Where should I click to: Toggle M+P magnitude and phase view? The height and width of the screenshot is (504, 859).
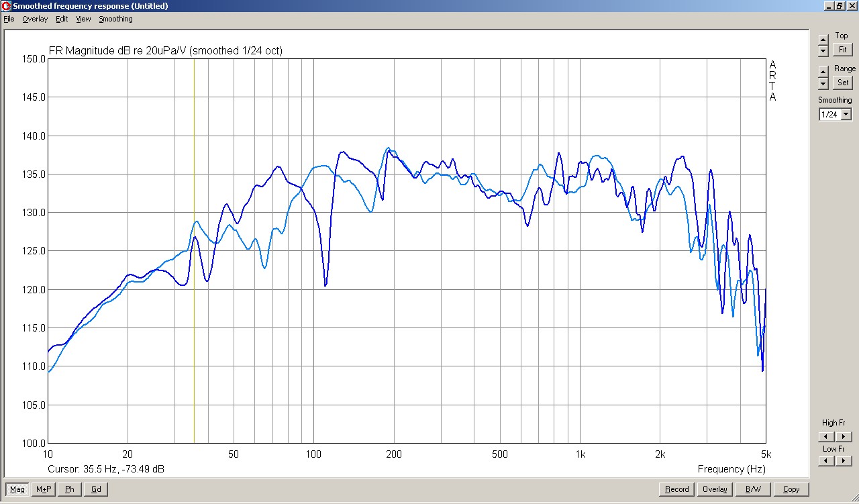coord(44,489)
